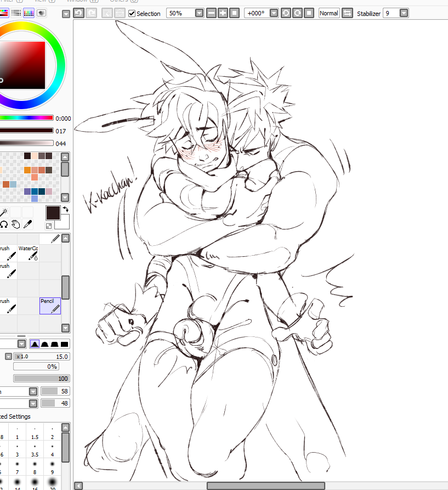The width and height of the screenshot is (448, 490).
Task: Click the intensity slider showing 58
Action: coord(55,391)
